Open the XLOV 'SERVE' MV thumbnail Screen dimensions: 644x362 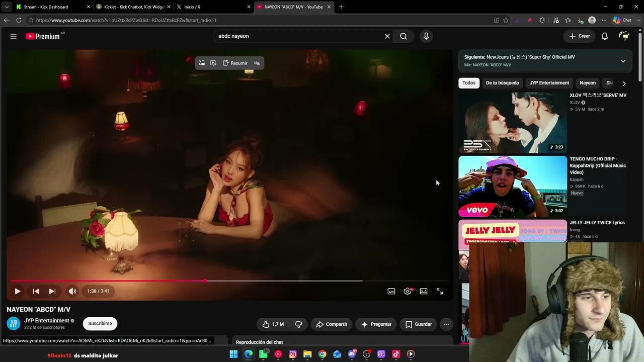click(x=513, y=122)
